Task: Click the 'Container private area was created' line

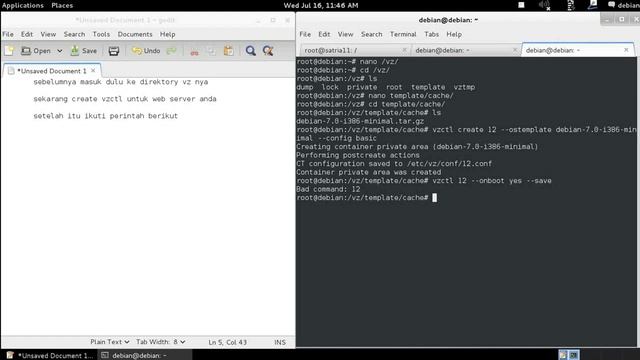Action: [369, 172]
